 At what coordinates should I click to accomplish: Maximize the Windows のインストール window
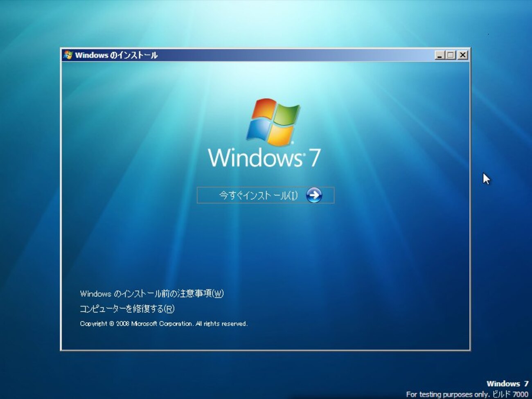pyautogui.click(x=451, y=55)
